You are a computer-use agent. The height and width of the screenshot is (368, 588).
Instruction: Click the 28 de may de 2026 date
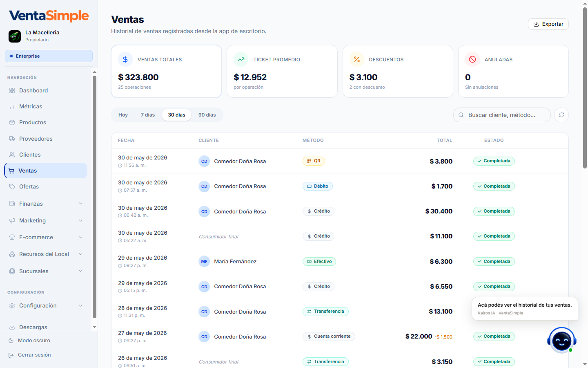pyautogui.click(x=143, y=308)
